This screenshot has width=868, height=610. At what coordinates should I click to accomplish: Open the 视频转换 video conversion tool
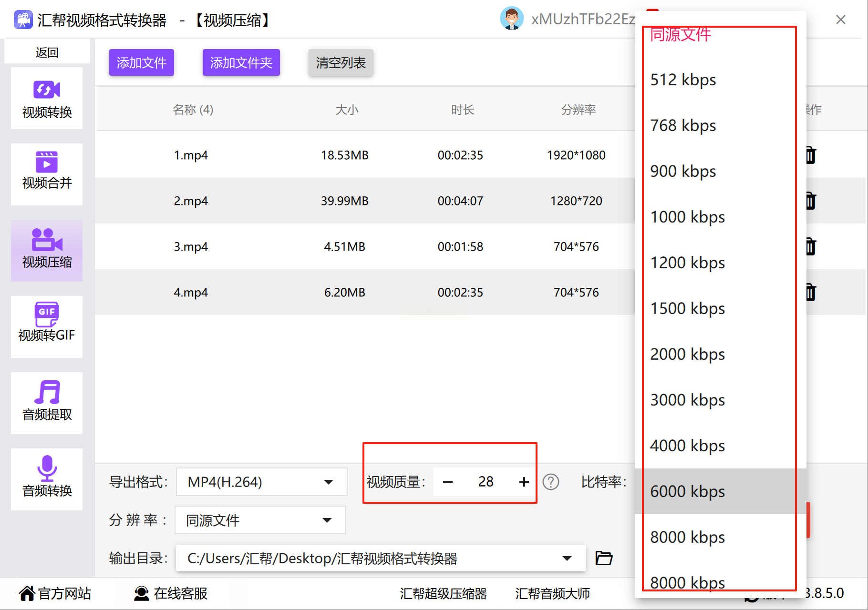coord(47,98)
